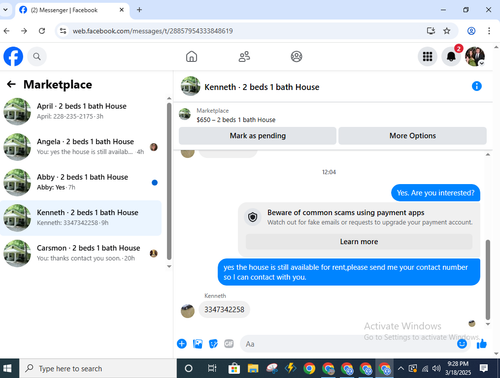The height and width of the screenshot is (378, 500).
Task: Open the Facebook logo home link
Action: coord(13,56)
